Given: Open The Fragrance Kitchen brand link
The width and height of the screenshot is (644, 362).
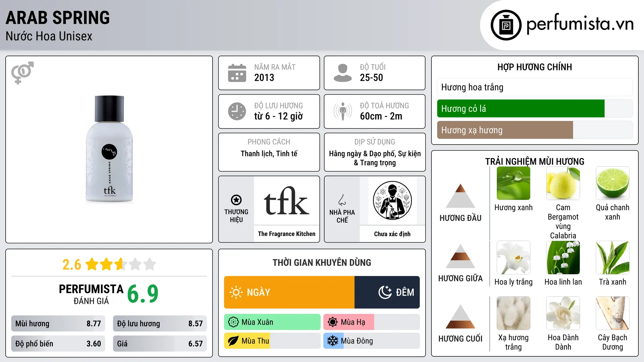Looking at the screenshot, I should point(286,234).
